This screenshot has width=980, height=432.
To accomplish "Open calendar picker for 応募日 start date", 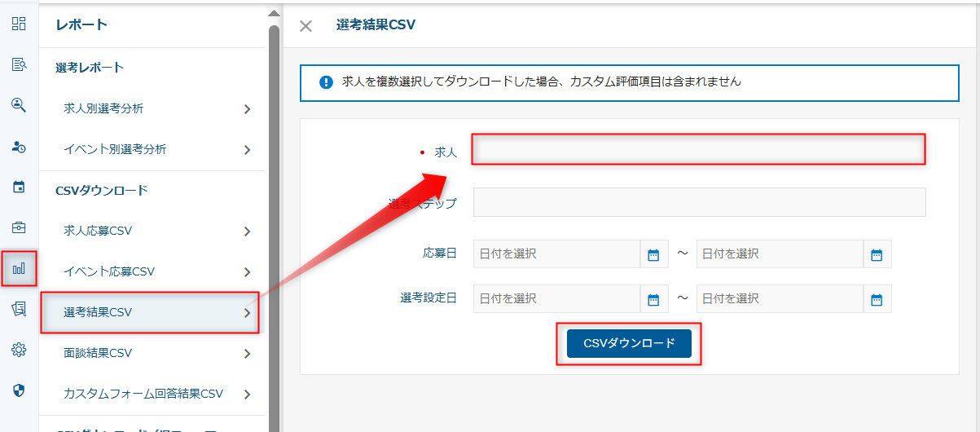I will (x=653, y=254).
